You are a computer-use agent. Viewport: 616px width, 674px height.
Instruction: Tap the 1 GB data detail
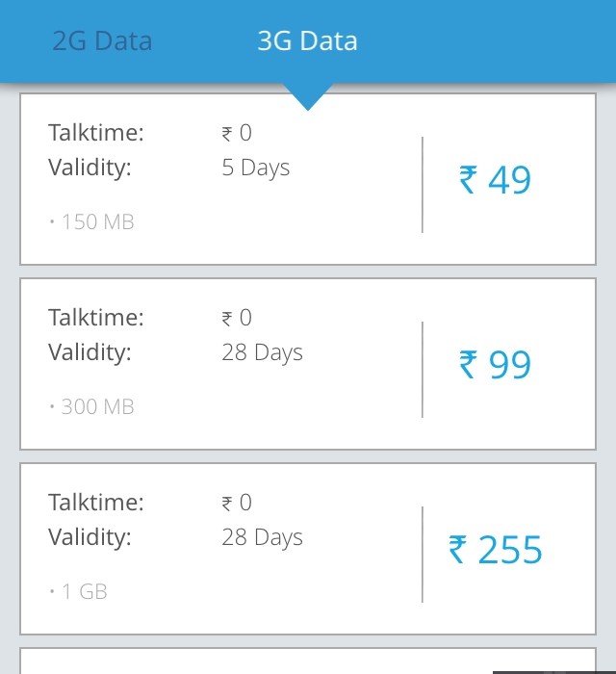pos(81,592)
